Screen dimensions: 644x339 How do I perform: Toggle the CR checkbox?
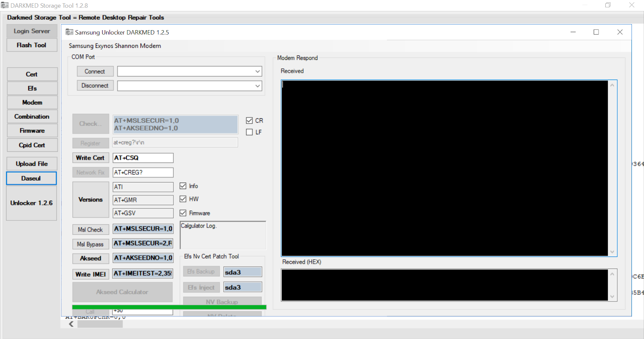pos(250,121)
